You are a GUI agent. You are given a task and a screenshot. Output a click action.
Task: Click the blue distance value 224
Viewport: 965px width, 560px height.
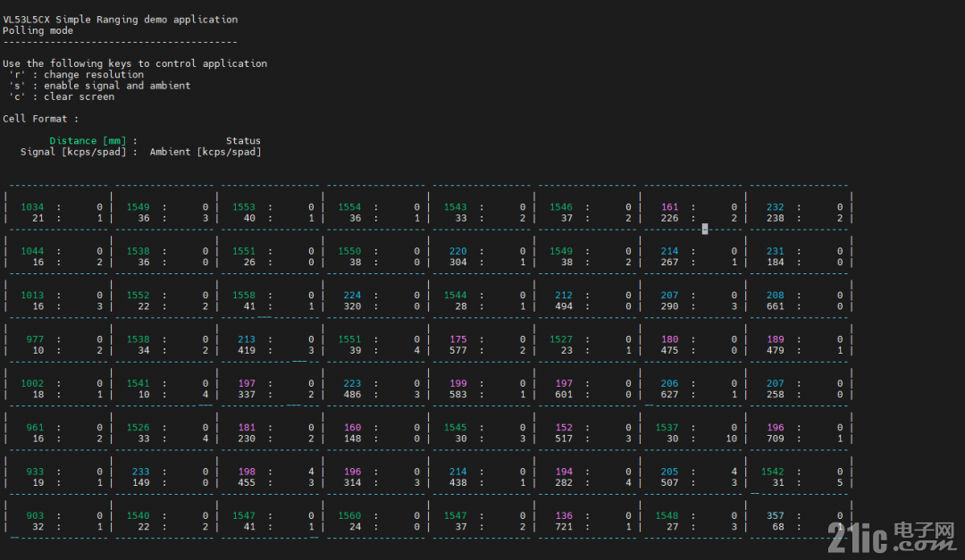pos(352,296)
